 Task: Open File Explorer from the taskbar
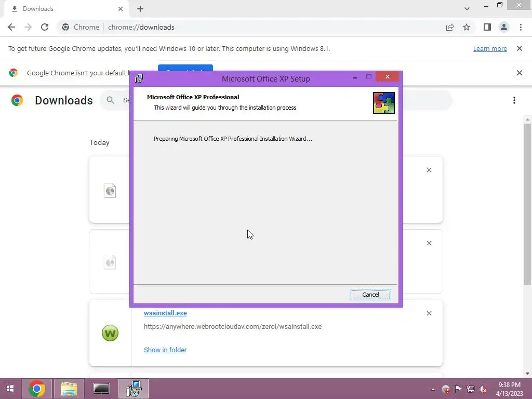tap(69, 389)
